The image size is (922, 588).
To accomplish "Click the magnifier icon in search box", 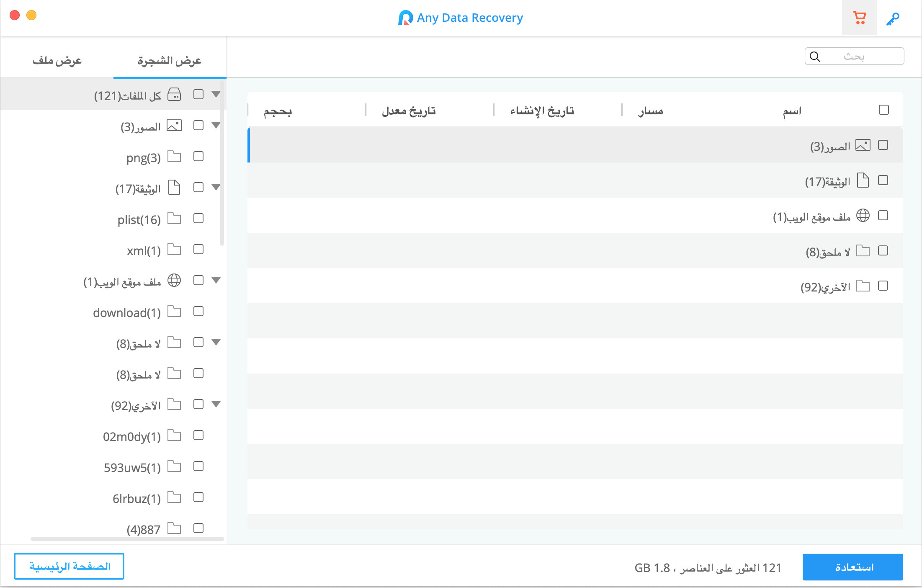I will click(x=815, y=57).
